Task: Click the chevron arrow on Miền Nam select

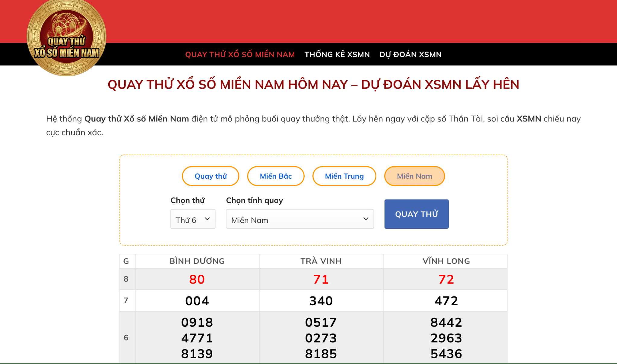Action: tap(366, 219)
